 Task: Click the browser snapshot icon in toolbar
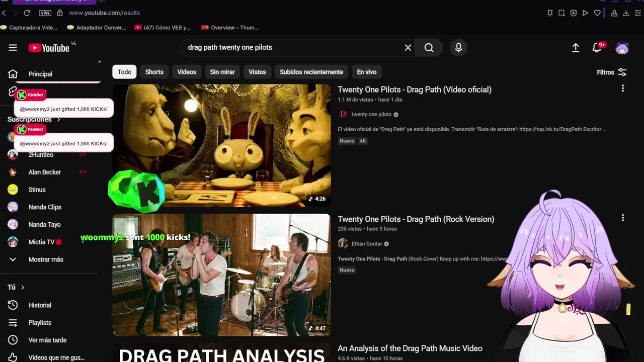561,13
